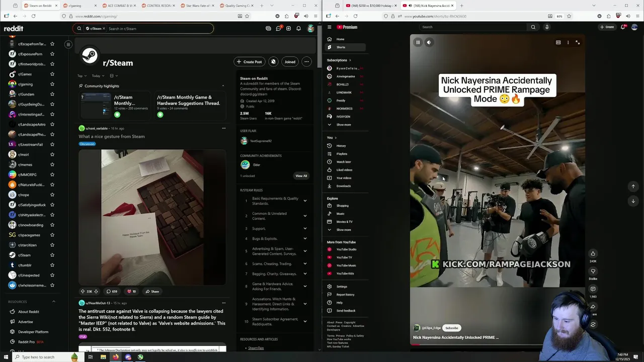This screenshot has height=362, width=644.
Task: Reload the Reddit browser page
Action: (33, 16)
